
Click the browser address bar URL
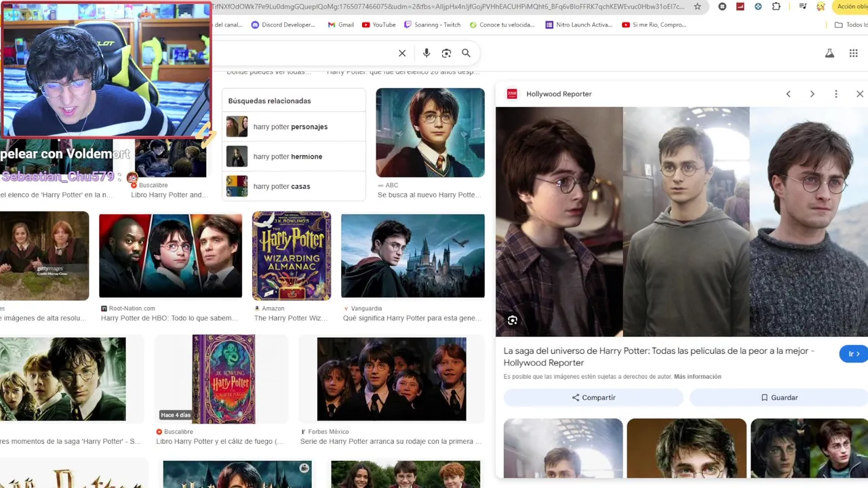[x=448, y=7]
